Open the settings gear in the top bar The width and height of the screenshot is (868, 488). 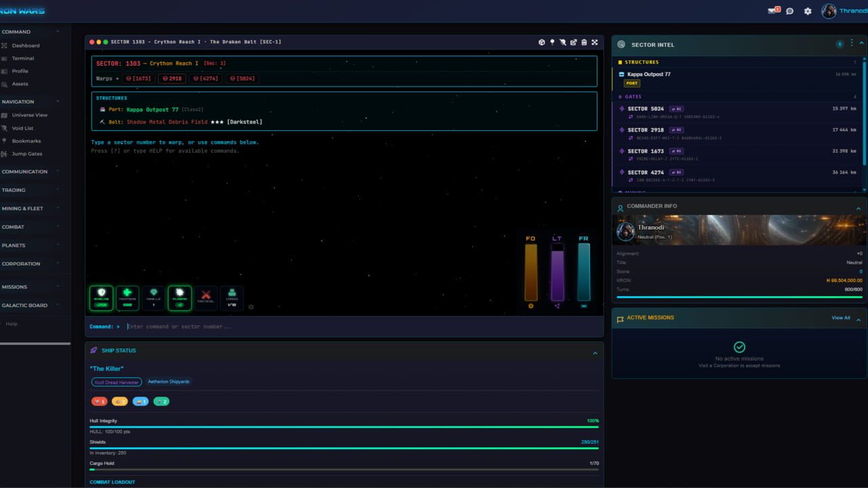point(808,11)
